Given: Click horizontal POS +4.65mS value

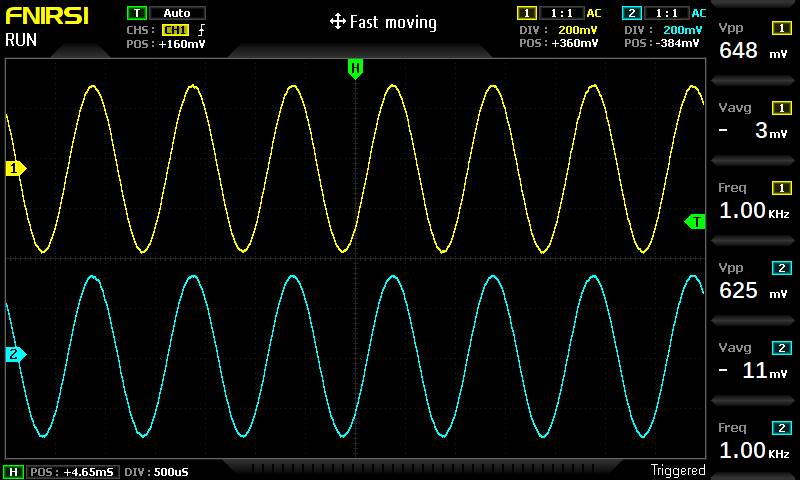Looking at the screenshot, I should coord(88,472).
